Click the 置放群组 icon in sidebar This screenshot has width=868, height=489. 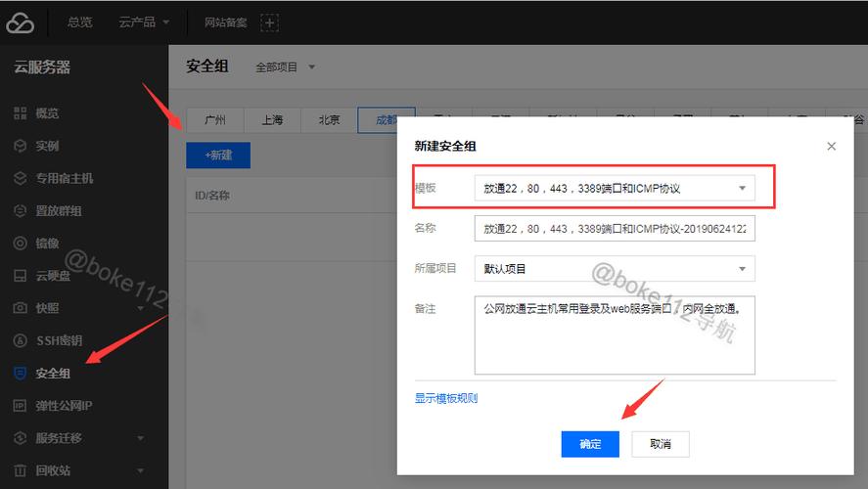[x=20, y=210]
